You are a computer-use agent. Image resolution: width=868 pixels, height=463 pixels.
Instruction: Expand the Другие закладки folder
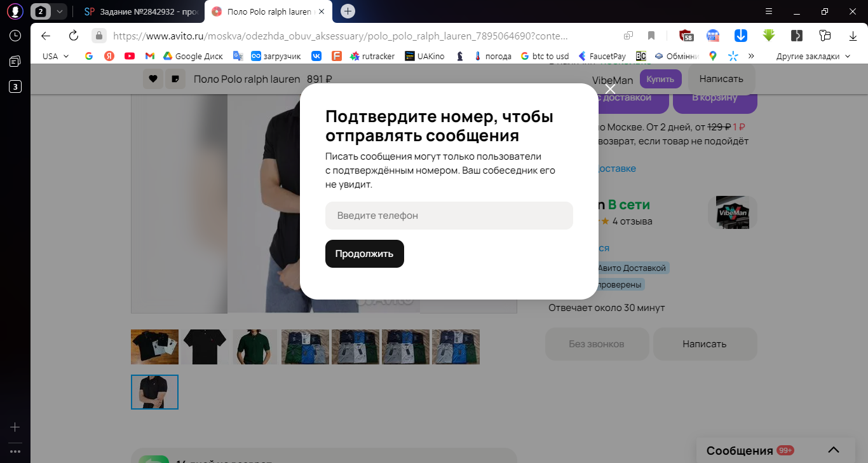pos(813,56)
